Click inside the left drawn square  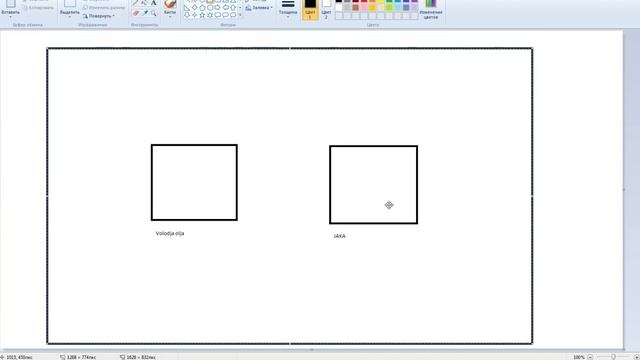(194, 182)
